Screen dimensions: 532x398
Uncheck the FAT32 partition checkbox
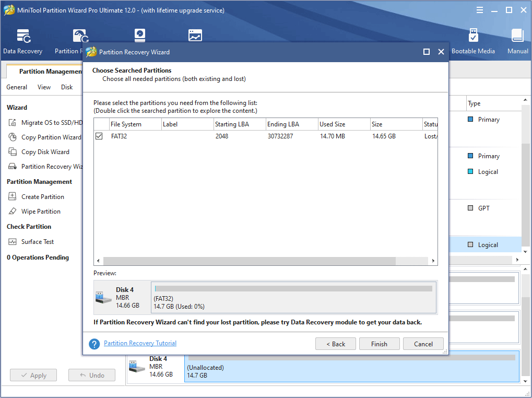pos(99,136)
